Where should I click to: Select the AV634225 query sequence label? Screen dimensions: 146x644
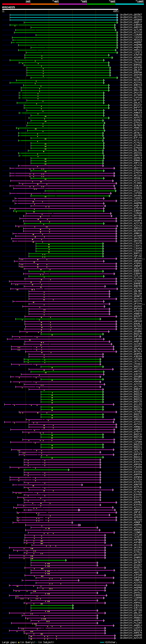tap(8, 7)
